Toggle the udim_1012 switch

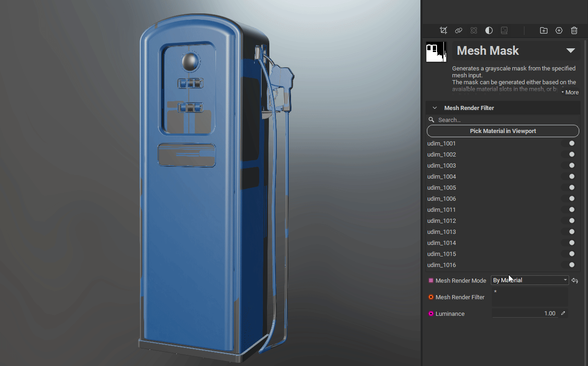[x=569, y=221]
